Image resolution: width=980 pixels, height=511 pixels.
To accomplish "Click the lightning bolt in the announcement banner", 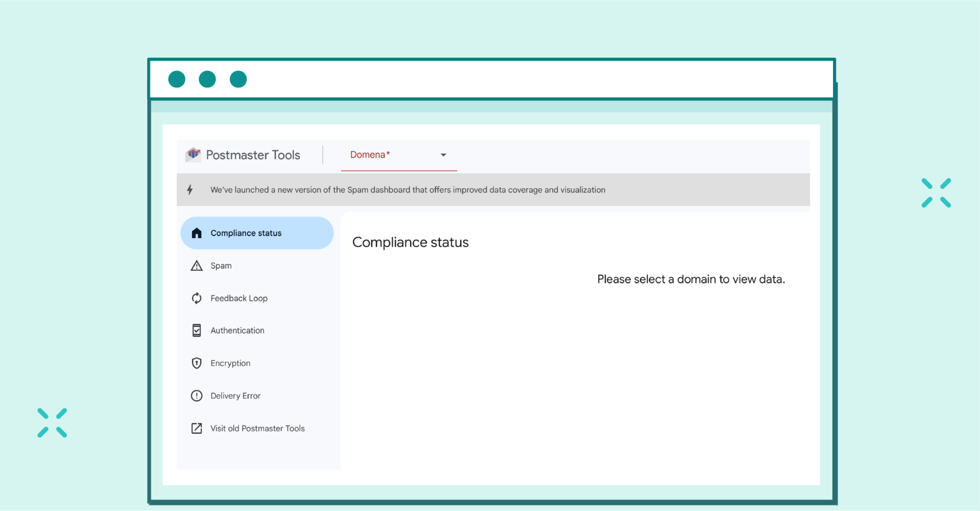I will pos(190,190).
